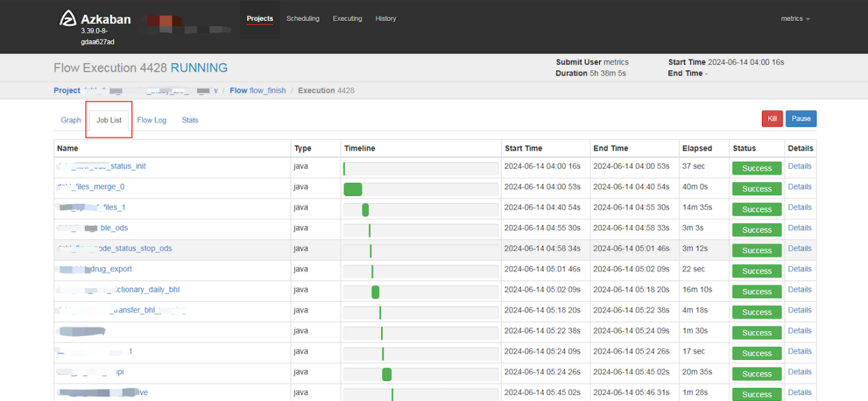868x401 pixels.
Task: Click the files_merge_0 timeline bar
Action: 353,190
